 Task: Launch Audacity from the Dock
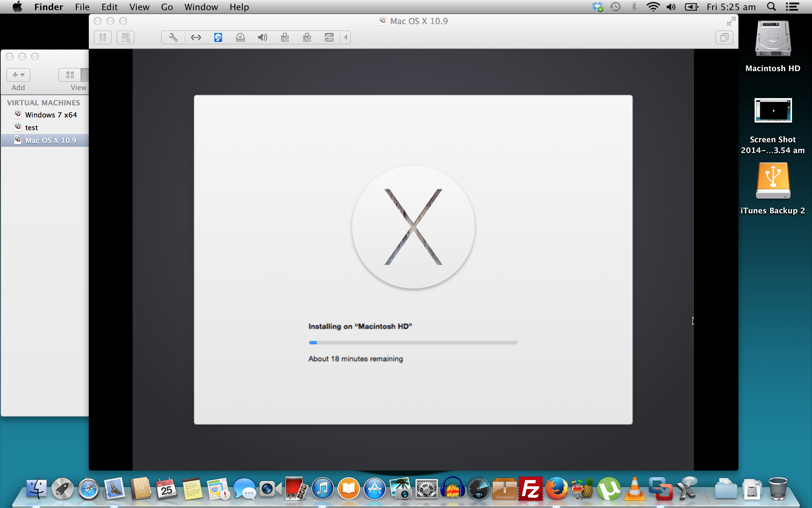(x=453, y=489)
